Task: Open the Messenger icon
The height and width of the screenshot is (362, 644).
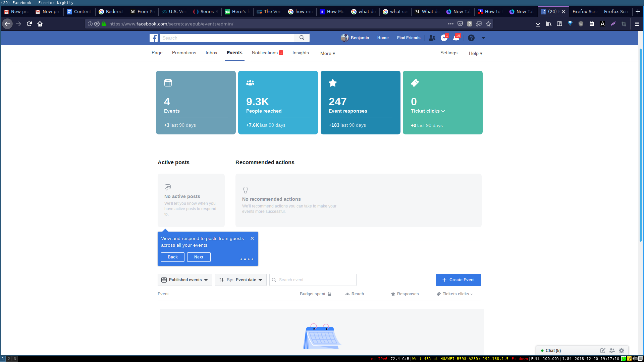Action: point(444,38)
